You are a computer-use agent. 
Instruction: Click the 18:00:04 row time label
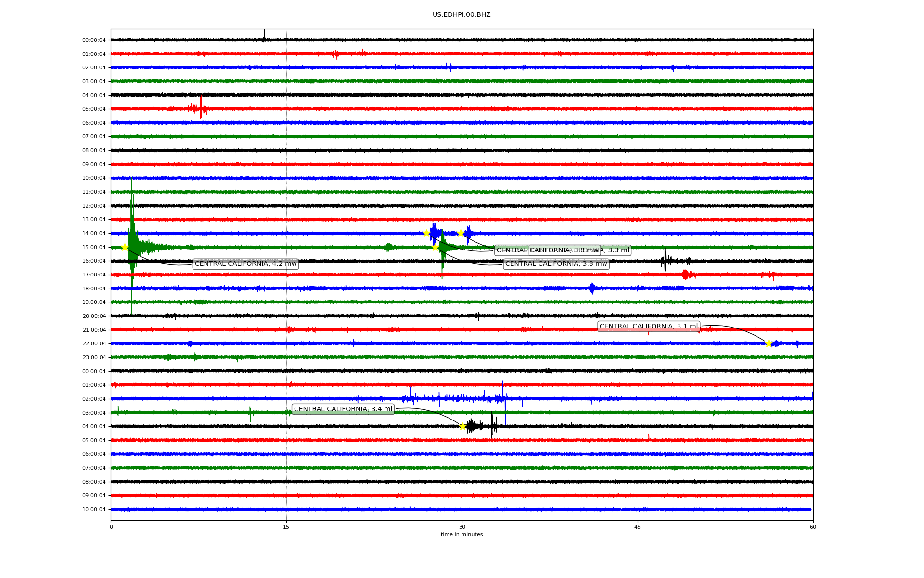(x=94, y=289)
